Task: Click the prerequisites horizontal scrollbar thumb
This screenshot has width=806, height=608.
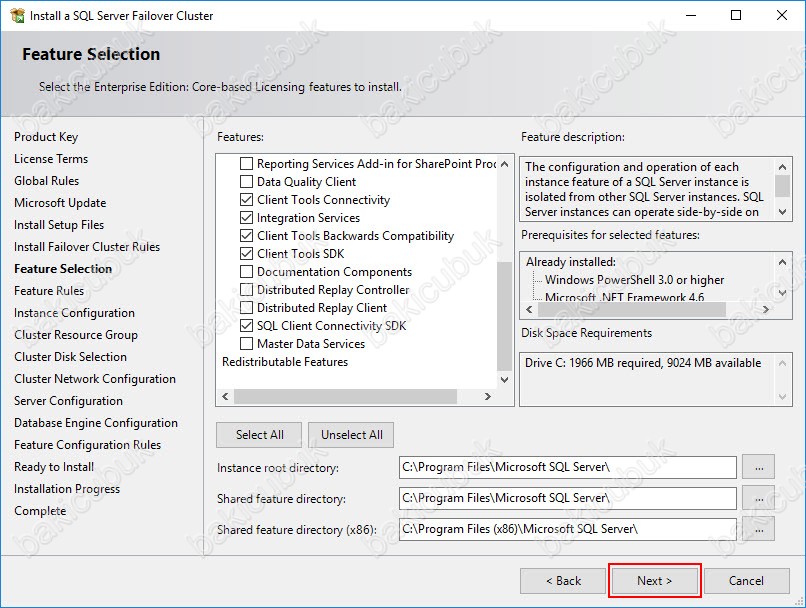Action: tap(632, 309)
